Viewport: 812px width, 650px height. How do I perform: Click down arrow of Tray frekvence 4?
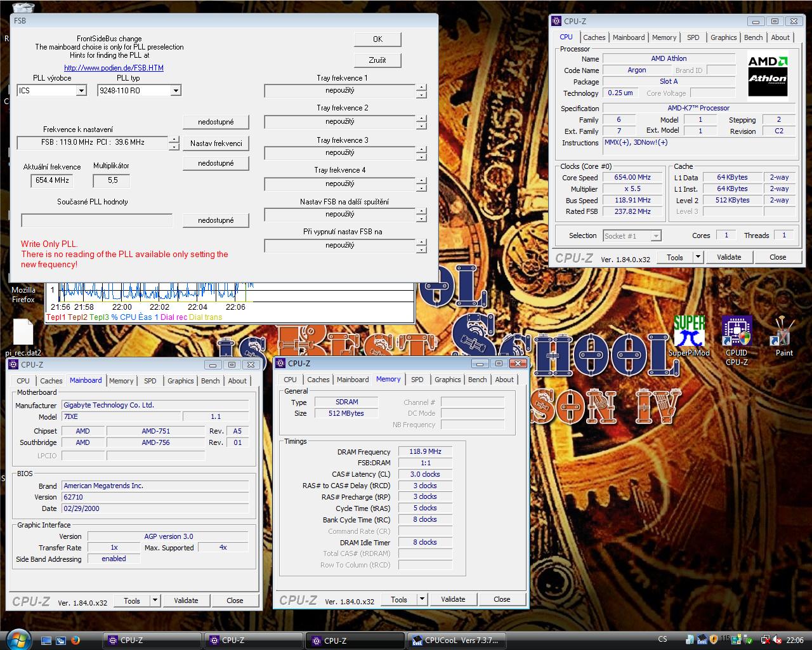[421, 188]
